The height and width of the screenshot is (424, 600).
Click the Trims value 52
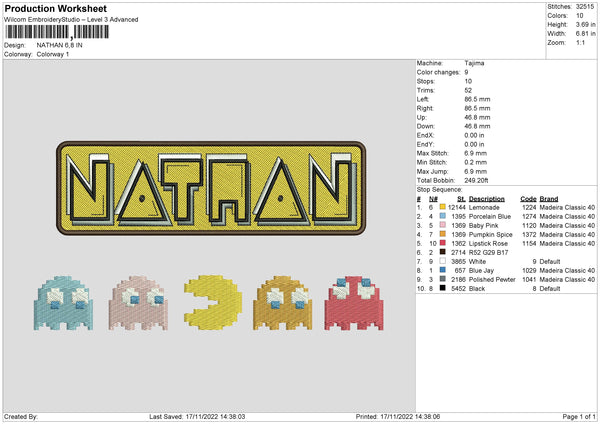pos(468,90)
